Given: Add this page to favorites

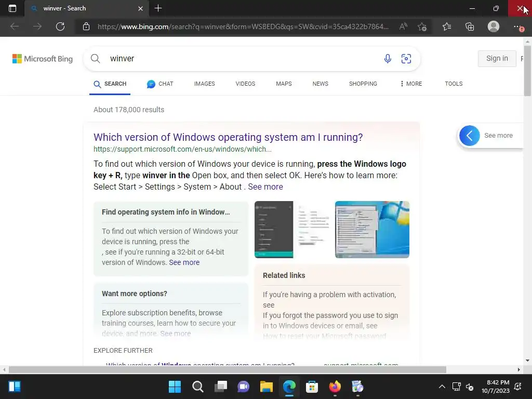Looking at the screenshot, I should 422,26.
